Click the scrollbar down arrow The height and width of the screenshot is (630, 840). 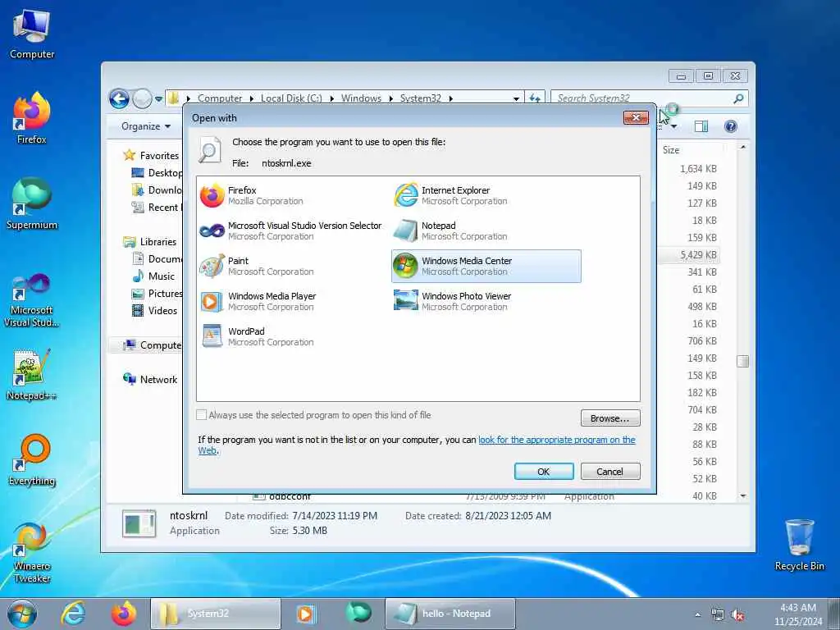point(743,496)
